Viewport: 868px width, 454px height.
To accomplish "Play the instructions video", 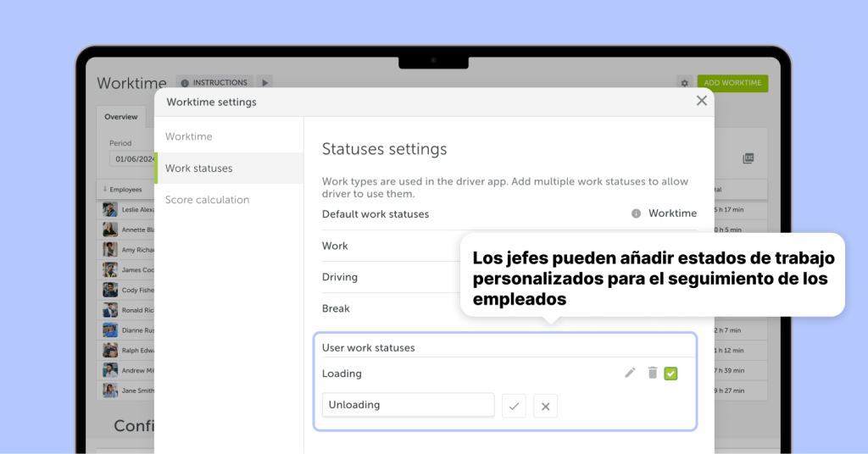I will tap(264, 82).
